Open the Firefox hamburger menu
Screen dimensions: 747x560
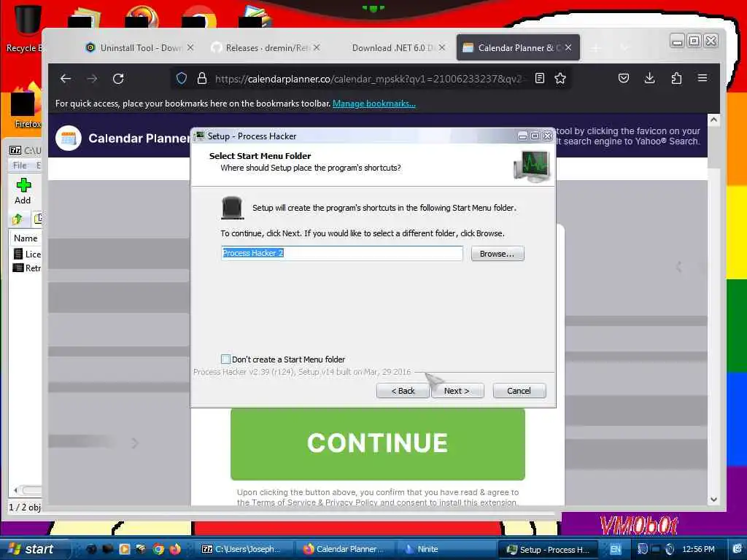coord(703,78)
